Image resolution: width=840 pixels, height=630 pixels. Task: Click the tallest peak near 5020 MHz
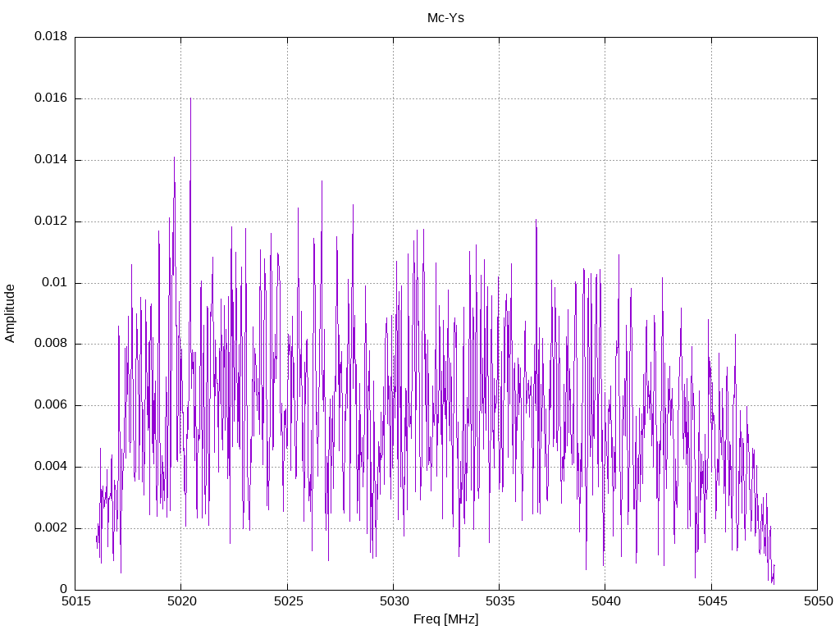(190, 99)
